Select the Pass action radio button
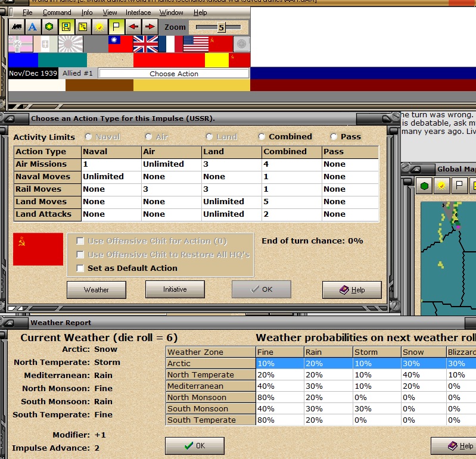 pos(334,137)
